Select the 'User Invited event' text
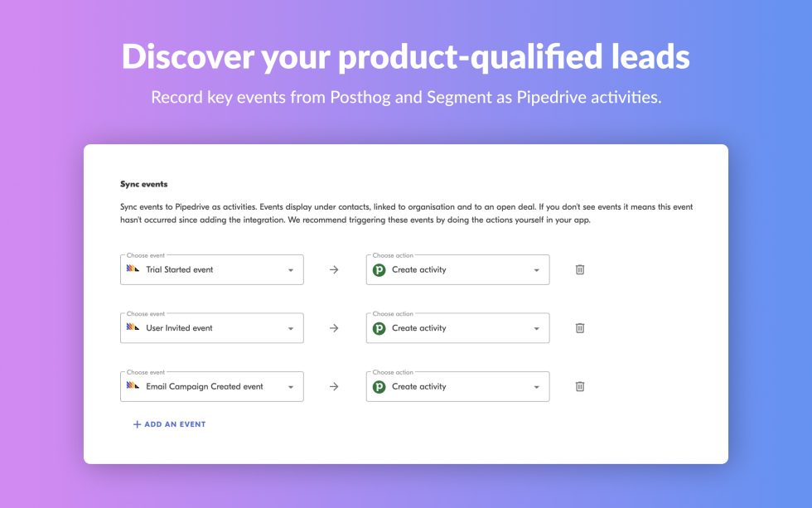812x508 pixels. click(x=179, y=328)
